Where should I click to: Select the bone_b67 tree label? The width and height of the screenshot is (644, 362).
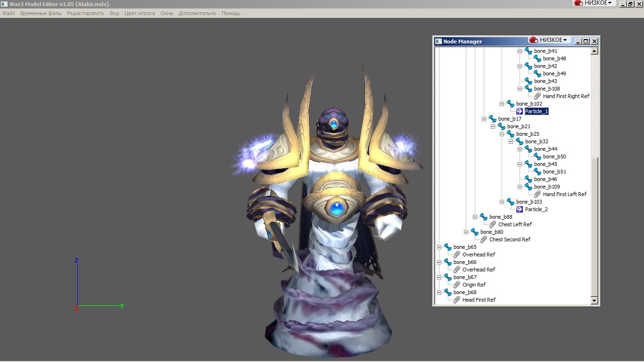point(465,277)
